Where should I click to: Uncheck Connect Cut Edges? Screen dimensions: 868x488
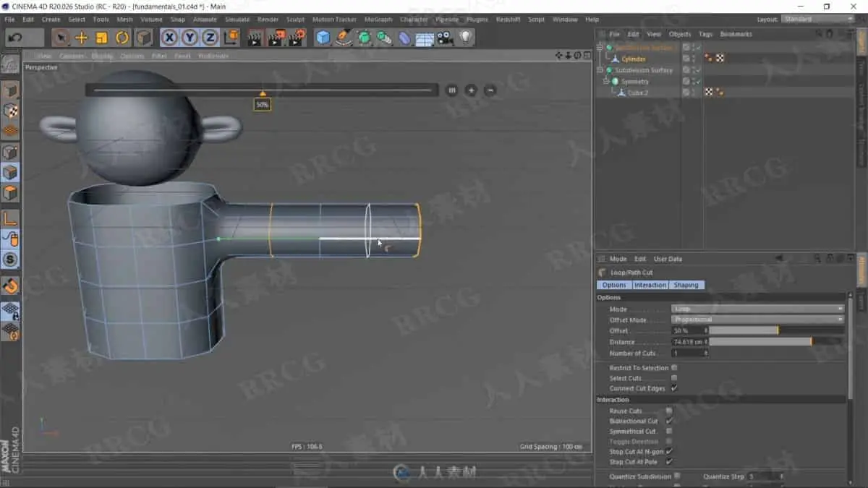pos(674,388)
